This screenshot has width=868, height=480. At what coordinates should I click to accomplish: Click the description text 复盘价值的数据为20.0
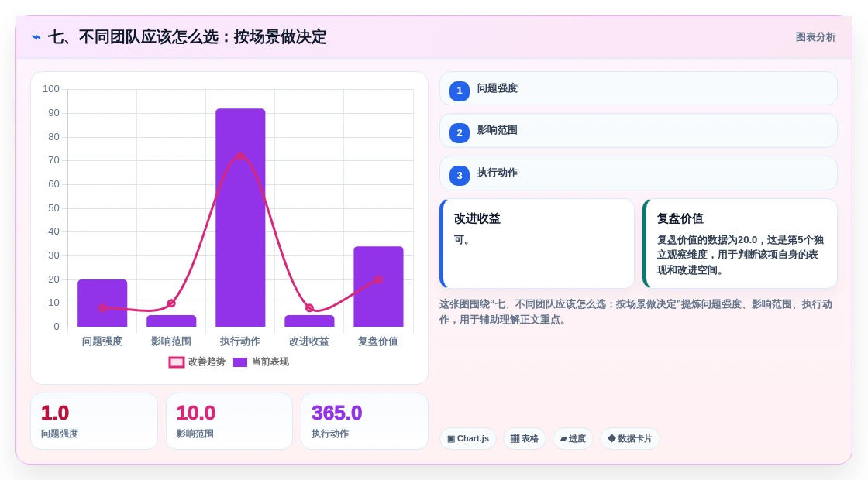click(x=740, y=255)
